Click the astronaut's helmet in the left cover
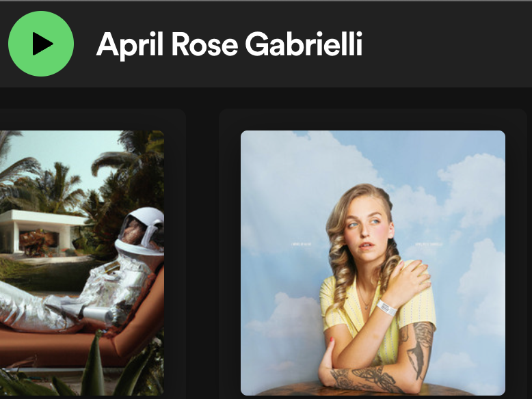 141,230
